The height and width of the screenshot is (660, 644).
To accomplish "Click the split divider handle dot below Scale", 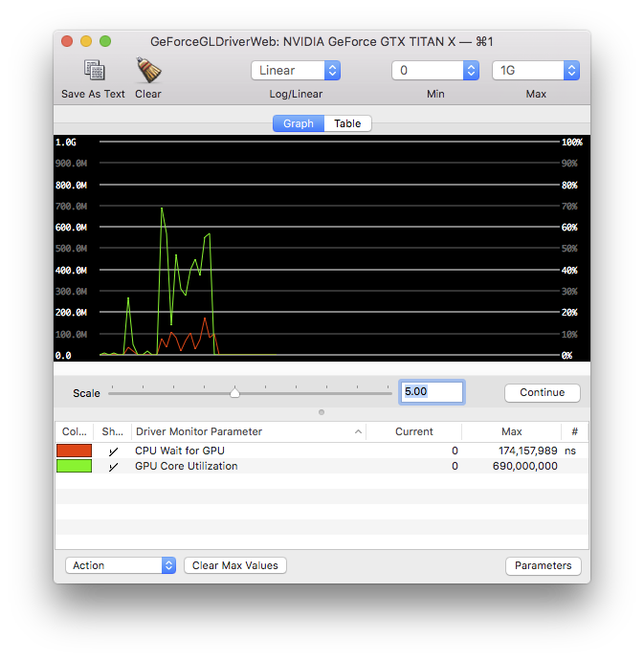I will pos(322,412).
